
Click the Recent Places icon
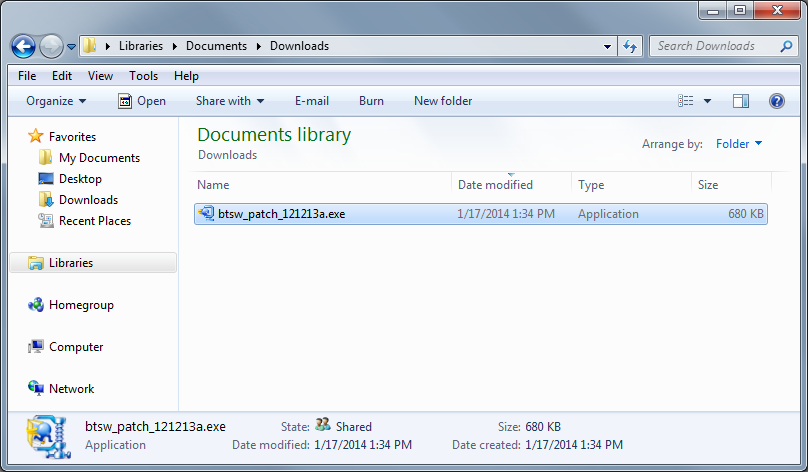[x=46, y=221]
